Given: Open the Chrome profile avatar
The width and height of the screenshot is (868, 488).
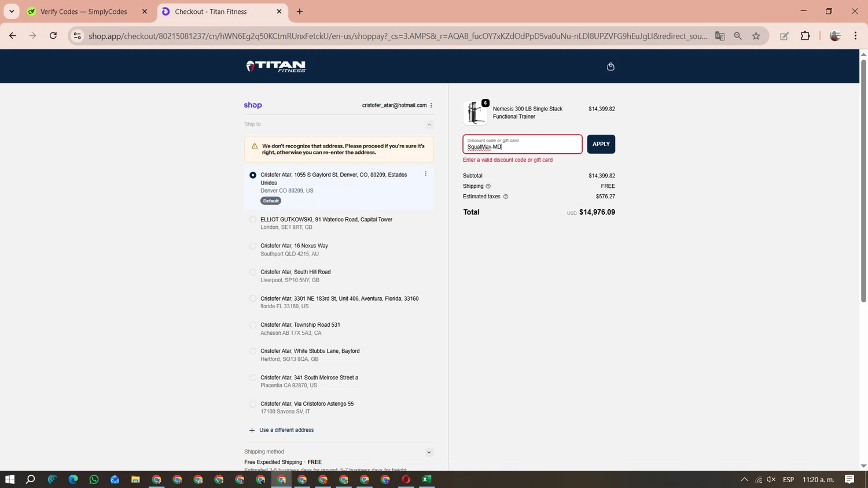Looking at the screenshot, I should pos(835,36).
